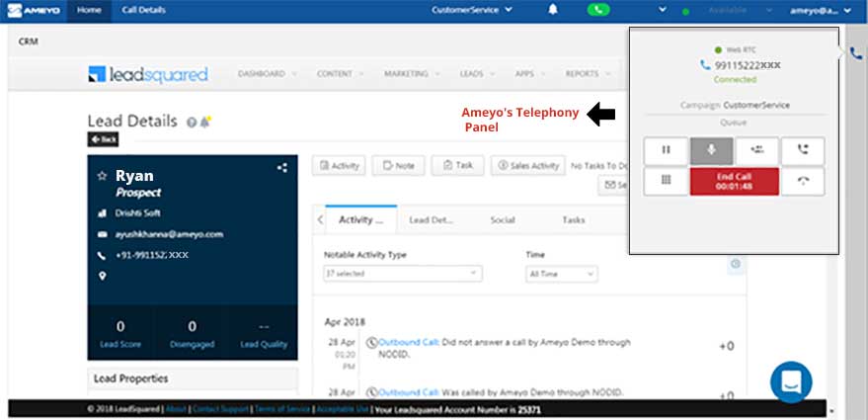
Task: Open the CONTENT menu
Action: 340,74
